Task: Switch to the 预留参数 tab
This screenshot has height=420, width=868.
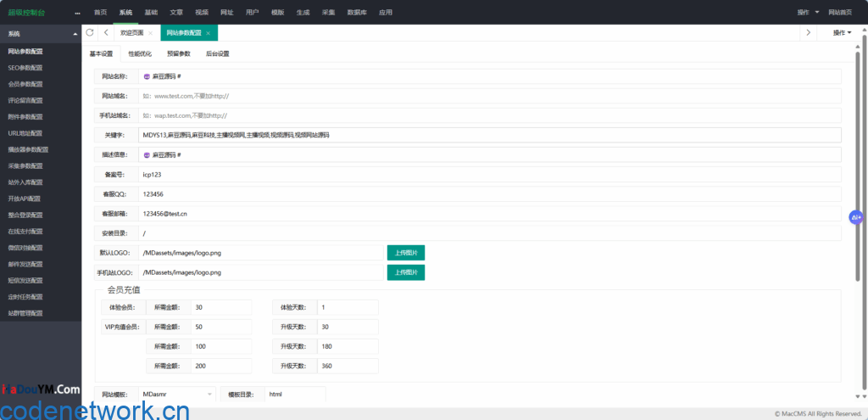Action: (x=179, y=53)
